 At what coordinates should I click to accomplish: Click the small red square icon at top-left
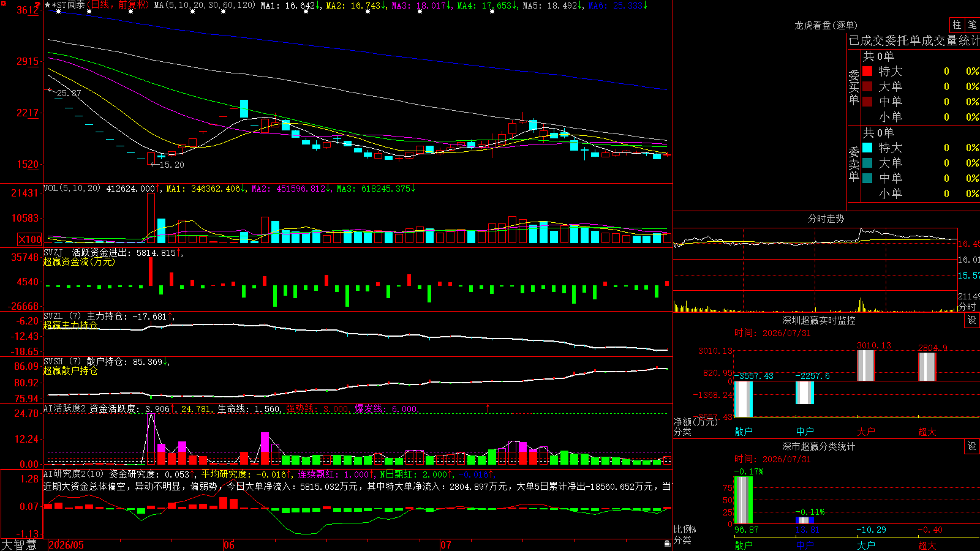tap(2, 3)
